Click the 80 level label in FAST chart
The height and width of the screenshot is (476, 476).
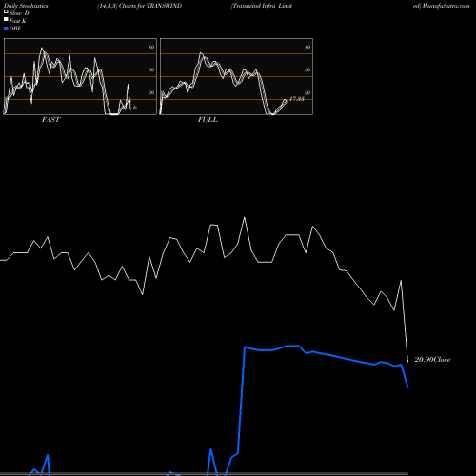[151, 47]
